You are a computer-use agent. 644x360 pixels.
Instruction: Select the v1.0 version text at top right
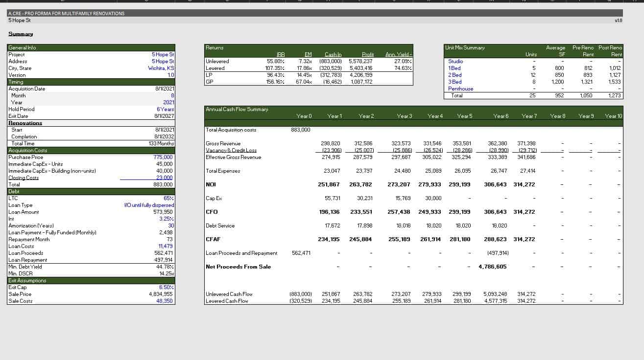(619, 21)
